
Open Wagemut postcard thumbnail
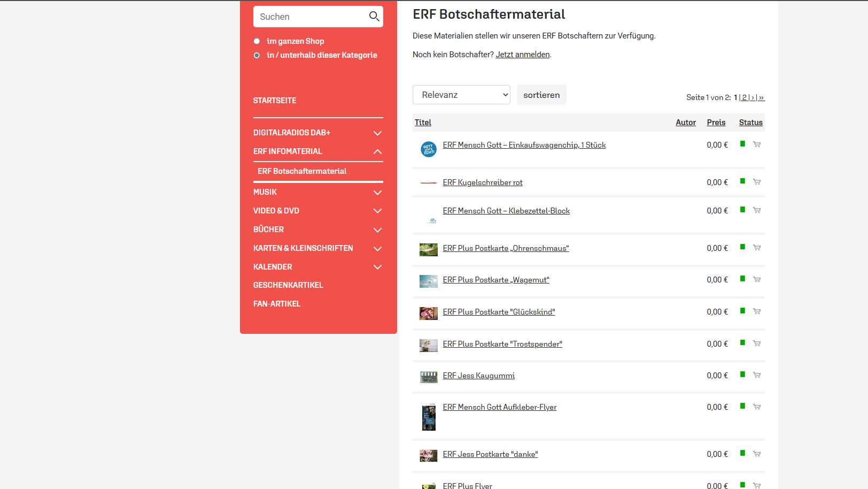point(429,281)
